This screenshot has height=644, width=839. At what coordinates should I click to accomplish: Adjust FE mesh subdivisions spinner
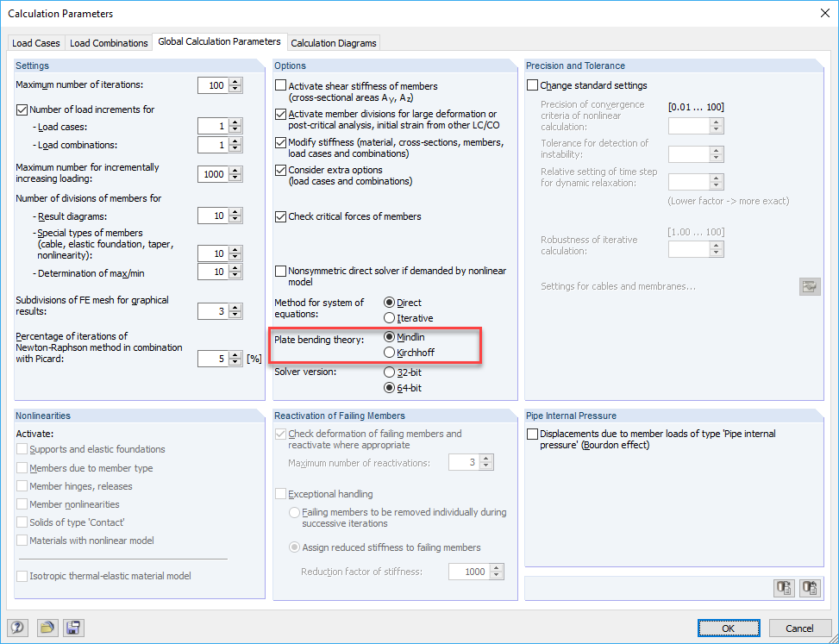[235, 311]
